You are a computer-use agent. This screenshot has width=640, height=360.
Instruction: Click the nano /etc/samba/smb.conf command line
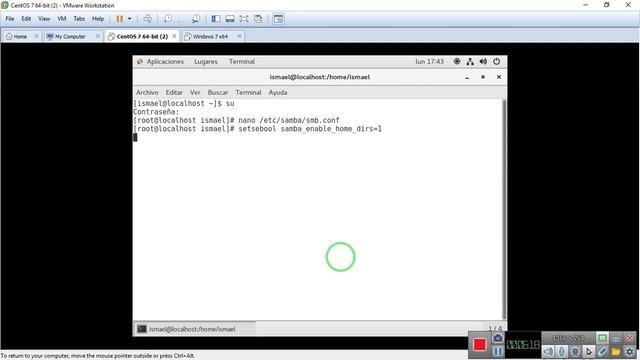click(x=236, y=120)
